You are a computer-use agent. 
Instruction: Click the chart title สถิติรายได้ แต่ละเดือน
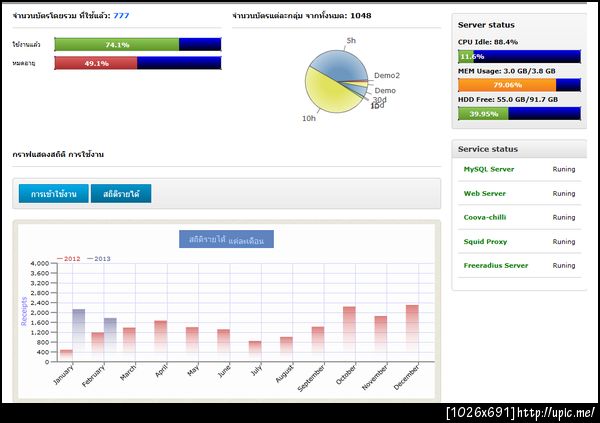coord(226,239)
